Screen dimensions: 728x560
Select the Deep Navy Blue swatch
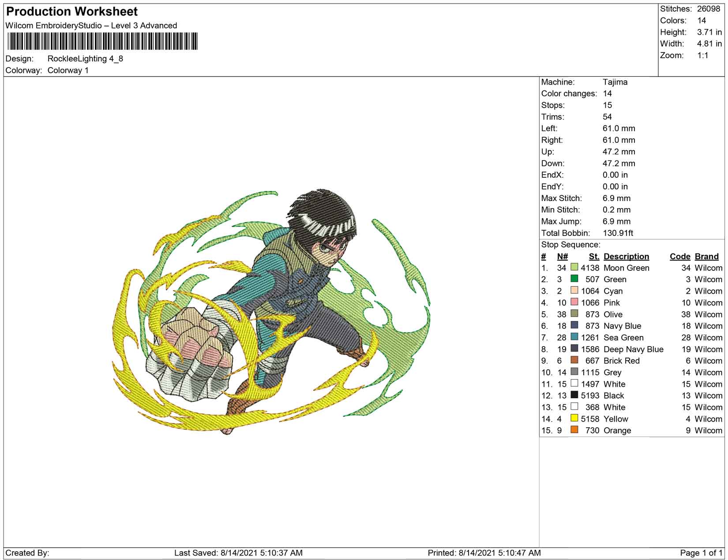click(574, 349)
